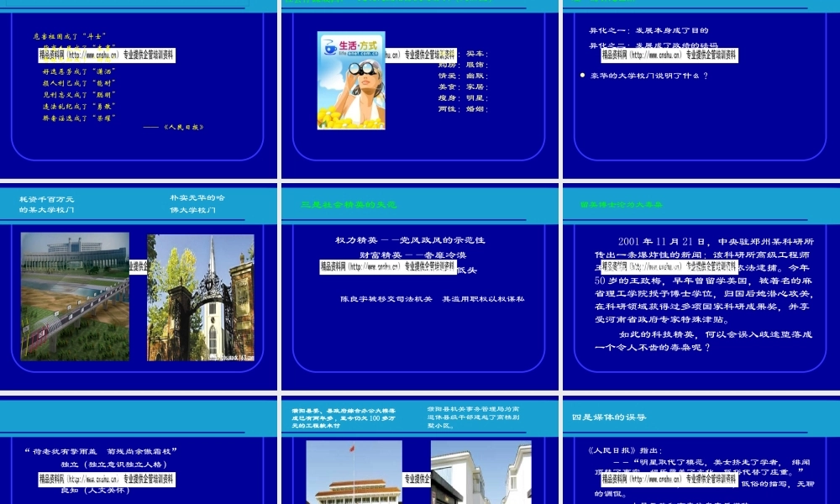Click the attribution ——《人民日报》 on the yellow-text slide

pos(174,127)
